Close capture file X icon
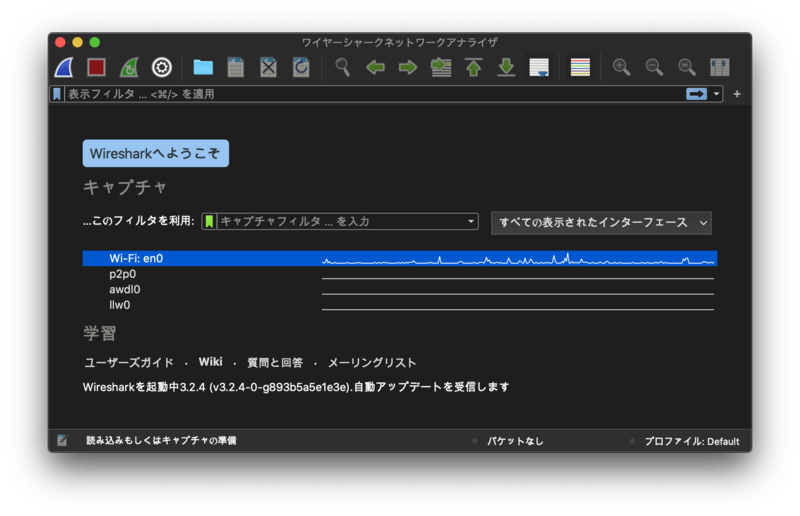 coord(268,67)
